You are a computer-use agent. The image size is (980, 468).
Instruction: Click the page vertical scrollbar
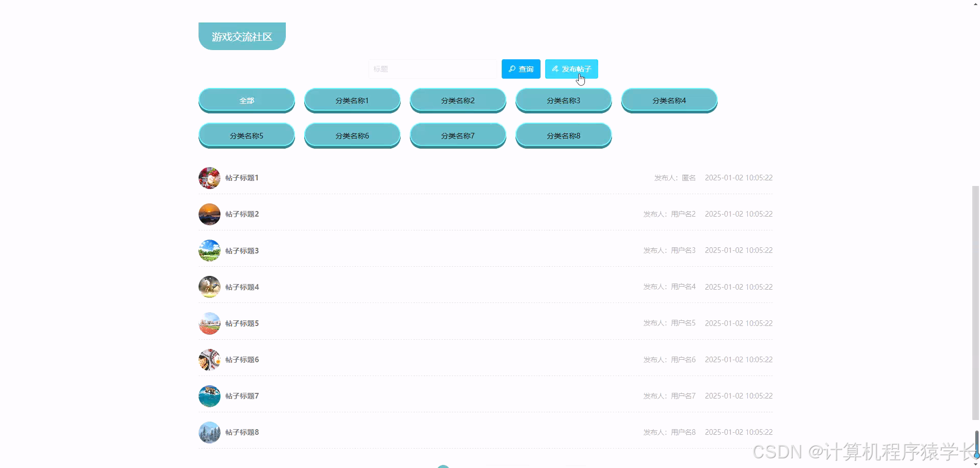pyautogui.click(x=976, y=302)
